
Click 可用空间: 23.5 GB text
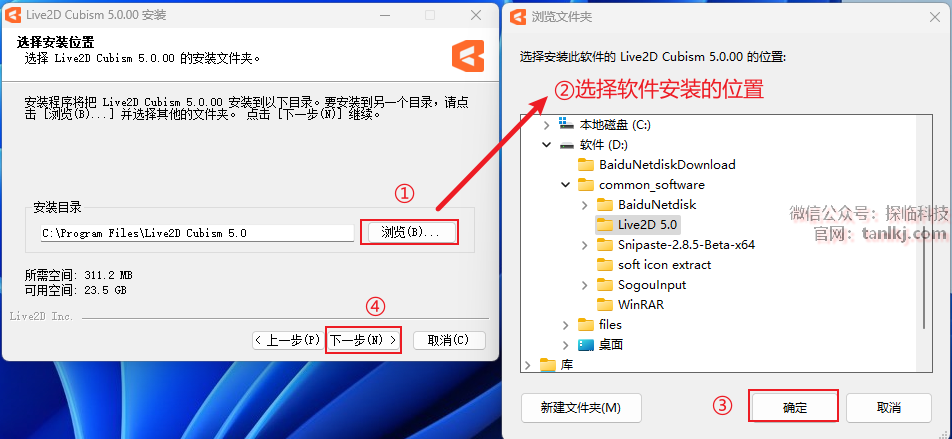pos(75,290)
